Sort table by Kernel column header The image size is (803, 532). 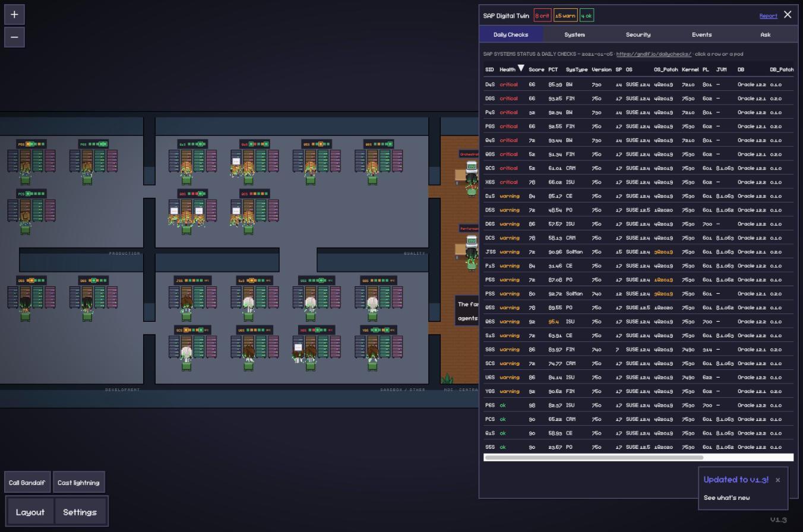pos(690,69)
